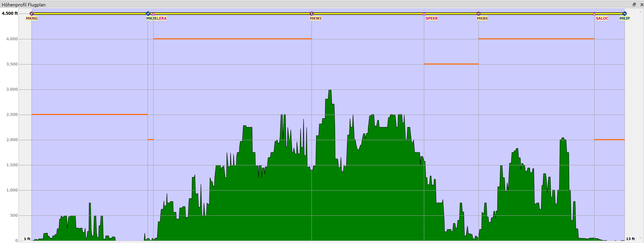Click the orange 3,500 ft safe altitude line
Screen dimensions: 644x243
point(451,64)
